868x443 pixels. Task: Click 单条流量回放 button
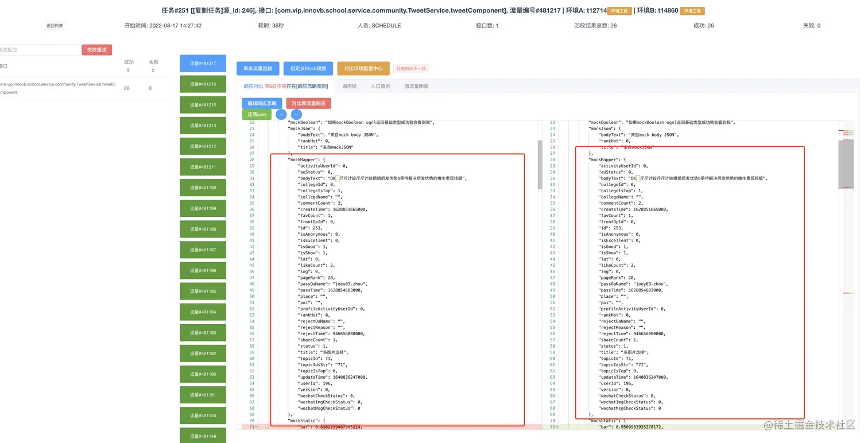click(x=258, y=68)
